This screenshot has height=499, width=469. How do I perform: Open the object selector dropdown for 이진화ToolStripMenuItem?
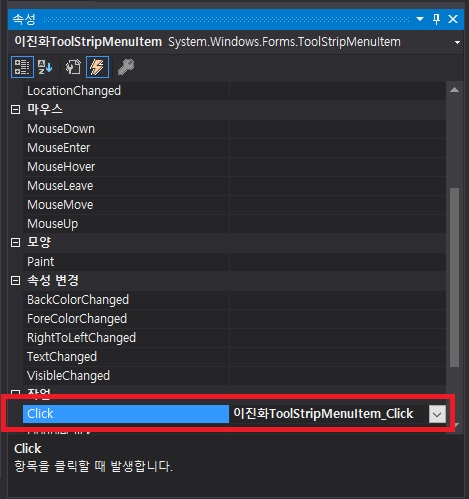(x=457, y=42)
